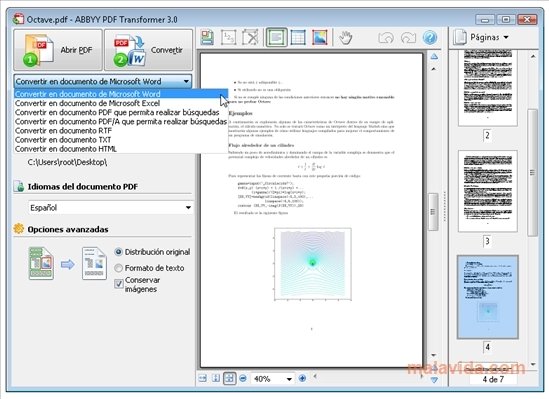Go to next page blue down arrow
The image size is (549, 399).
click(434, 380)
